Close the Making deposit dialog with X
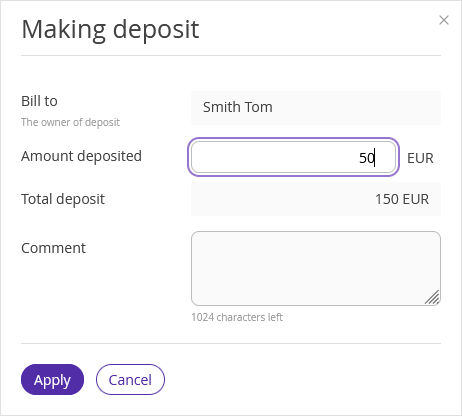Viewport: 462px width, 416px height. click(x=444, y=20)
